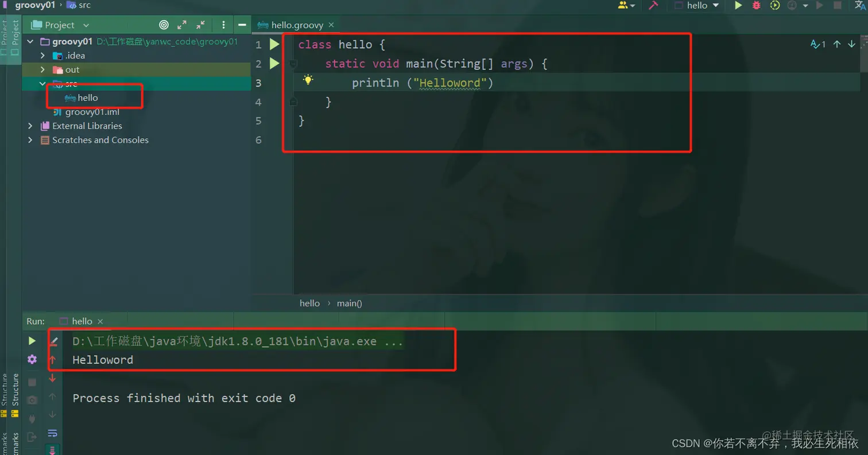Collapse the src folder chevron

(x=42, y=84)
